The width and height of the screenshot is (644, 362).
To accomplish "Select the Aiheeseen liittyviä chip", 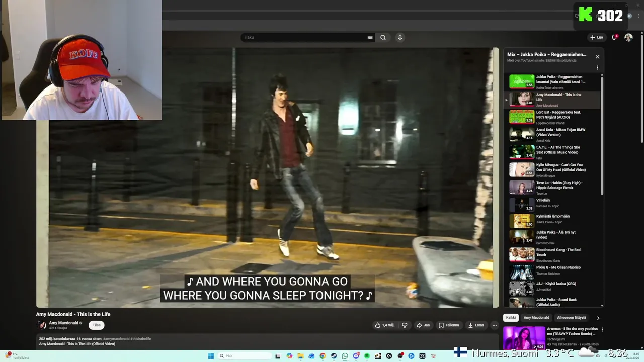I will click(x=572, y=318).
